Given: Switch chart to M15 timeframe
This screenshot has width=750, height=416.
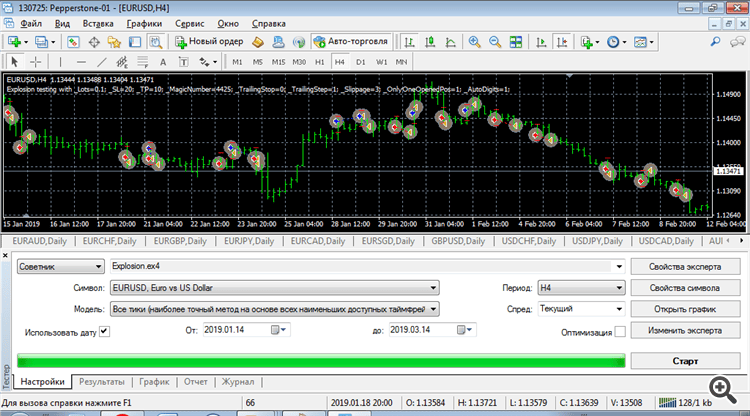Looking at the screenshot, I should tap(277, 62).
